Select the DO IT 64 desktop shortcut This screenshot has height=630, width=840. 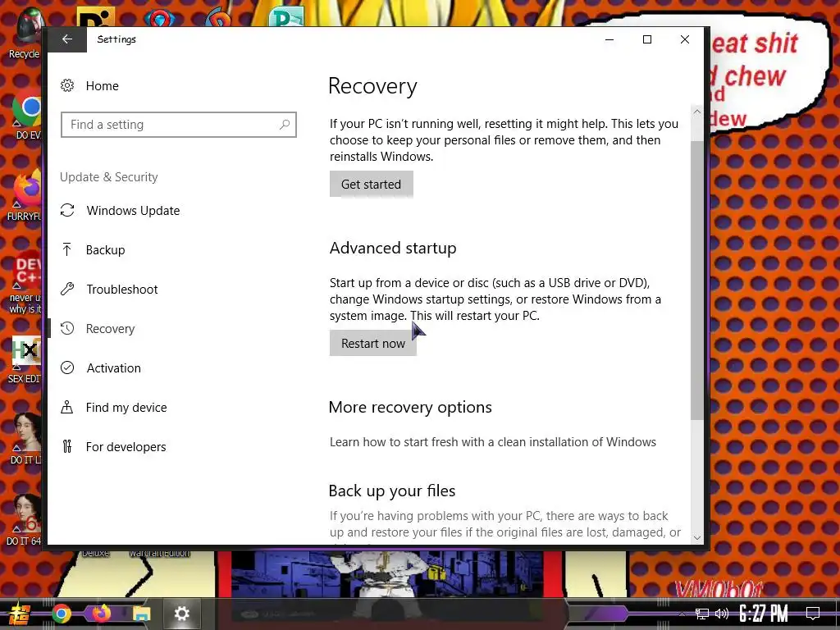click(24, 521)
